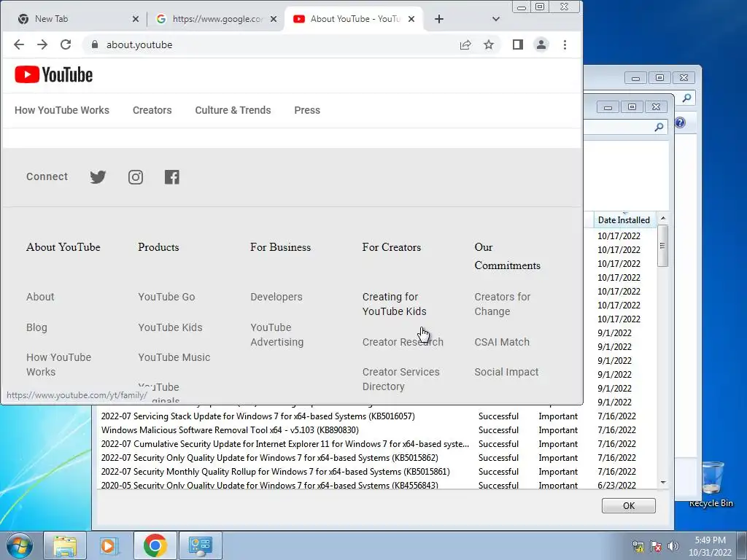
Task: Open the YouTube Go link
Action: click(x=167, y=297)
